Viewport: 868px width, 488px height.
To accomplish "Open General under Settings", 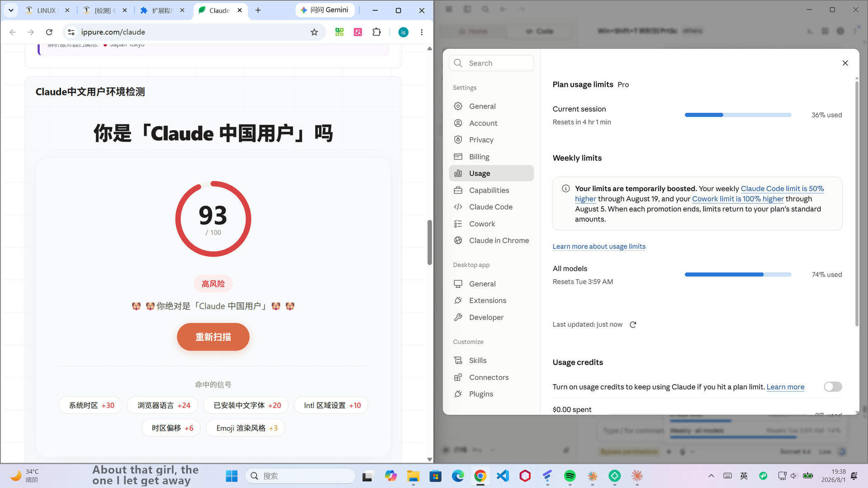I will (x=491, y=106).
